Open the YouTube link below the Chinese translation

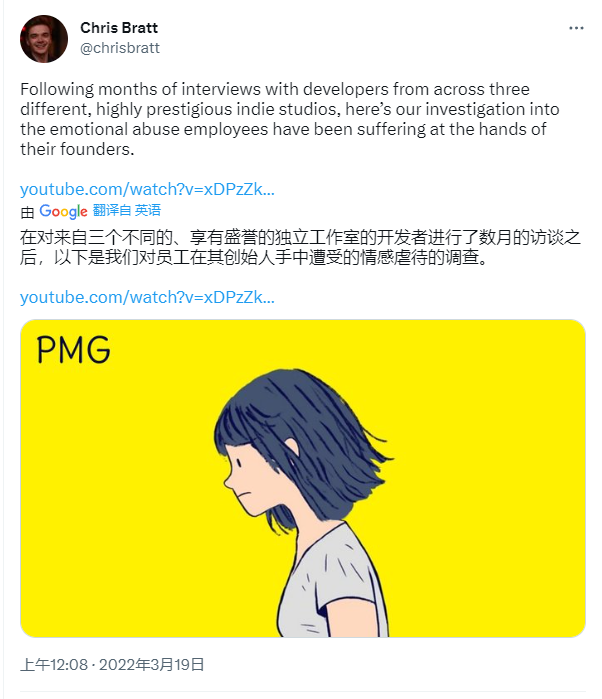[147, 297]
